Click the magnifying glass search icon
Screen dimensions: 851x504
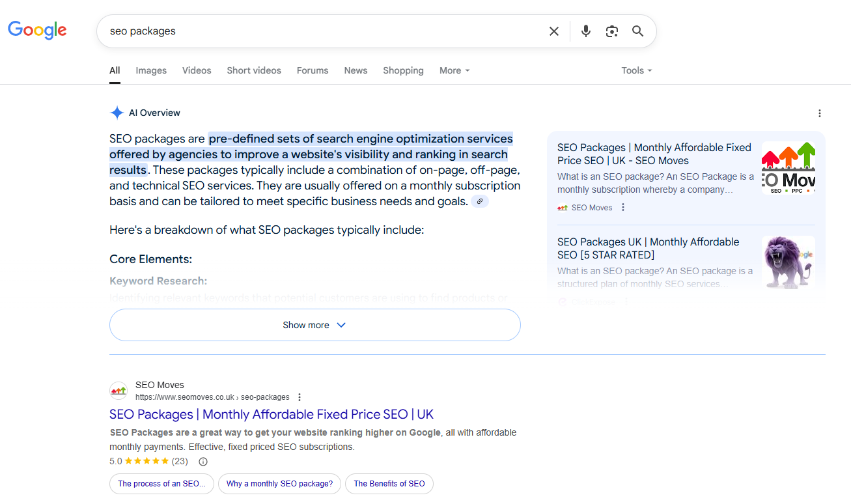638,31
